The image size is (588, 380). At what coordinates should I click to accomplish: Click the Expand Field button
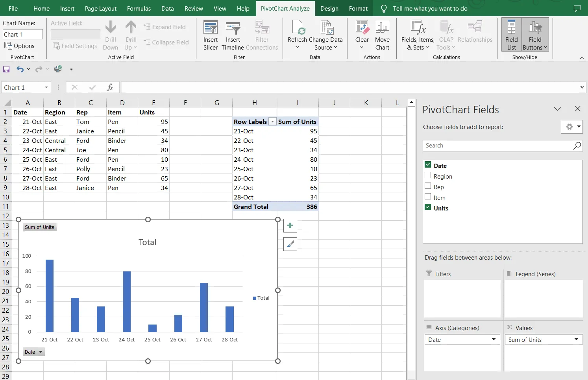[165, 27]
